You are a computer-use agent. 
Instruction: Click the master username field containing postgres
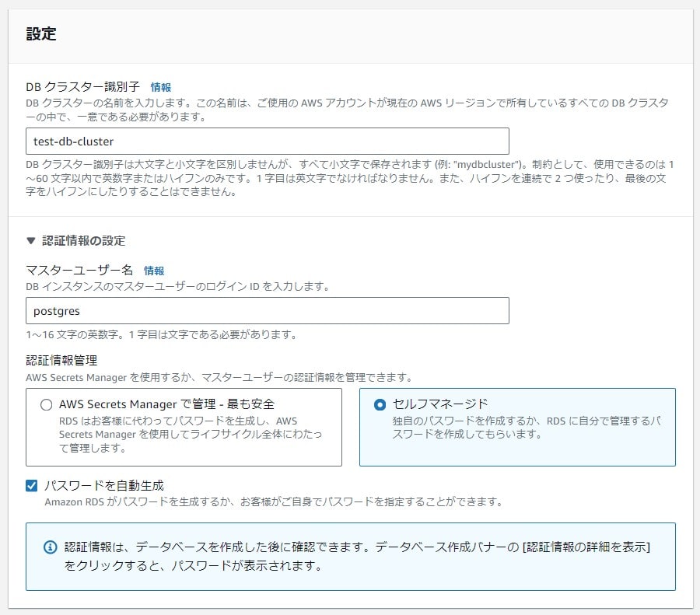pyautogui.click(x=267, y=311)
